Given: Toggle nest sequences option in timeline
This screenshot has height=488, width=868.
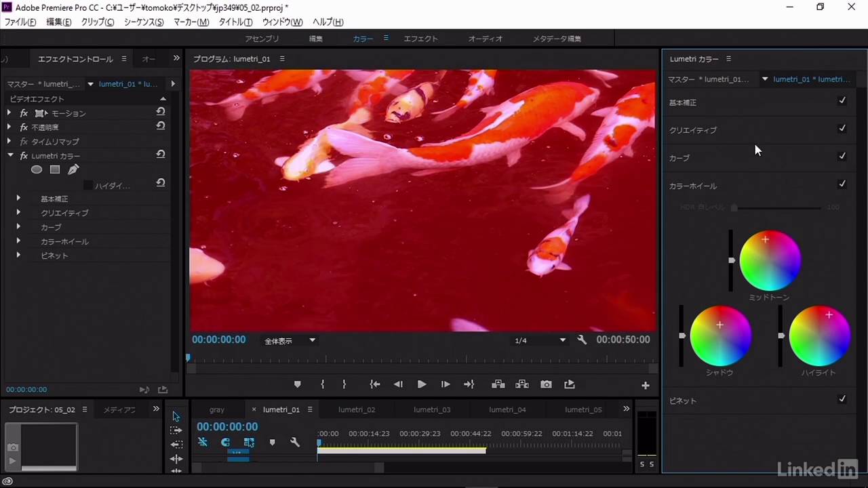Looking at the screenshot, I should click(x=203, y=442).
